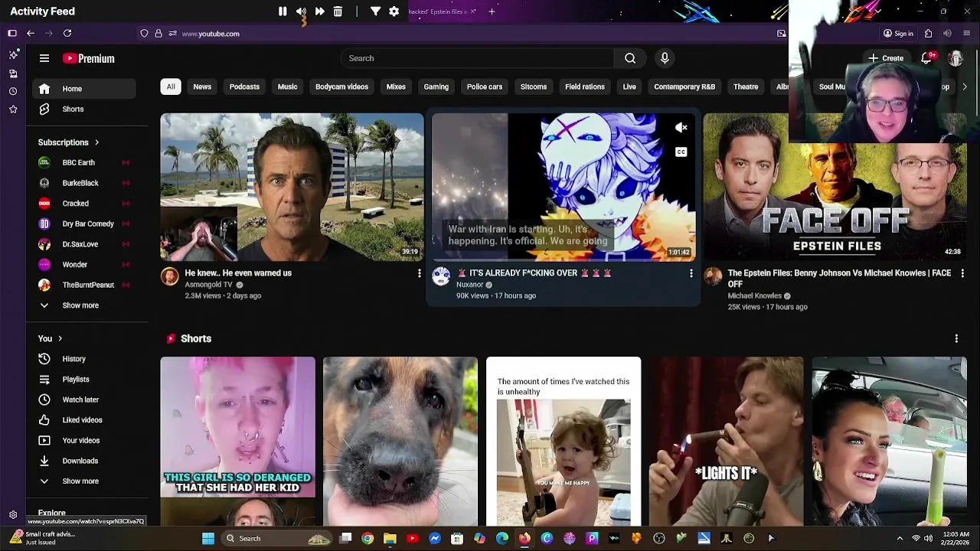
Task: Select the Podcasts filter chip
Action: click(x=244, y=86)
